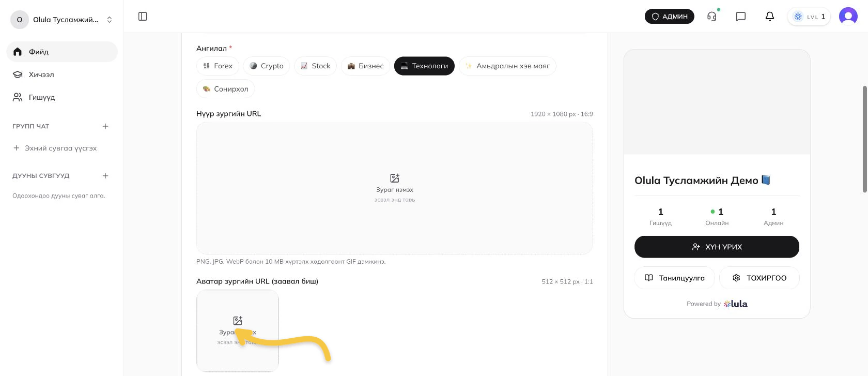Select the Stock category chip
Image resolution: width=868 pixels, height=376 pixels.
coord(315,66)
